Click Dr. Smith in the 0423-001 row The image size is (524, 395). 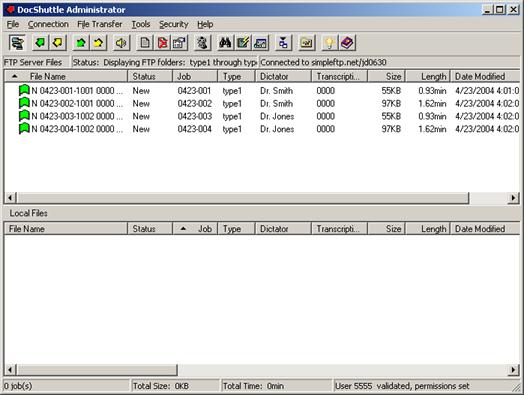coord(276,91)
